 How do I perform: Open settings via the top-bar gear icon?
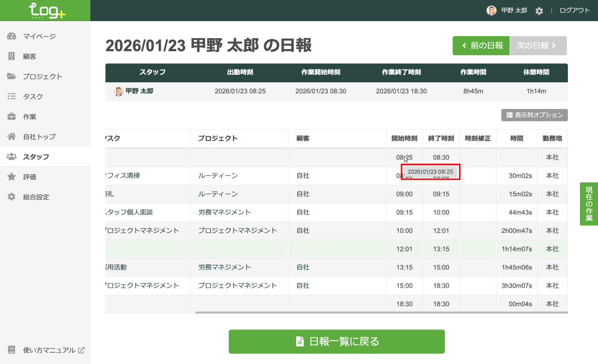[539, 11]
